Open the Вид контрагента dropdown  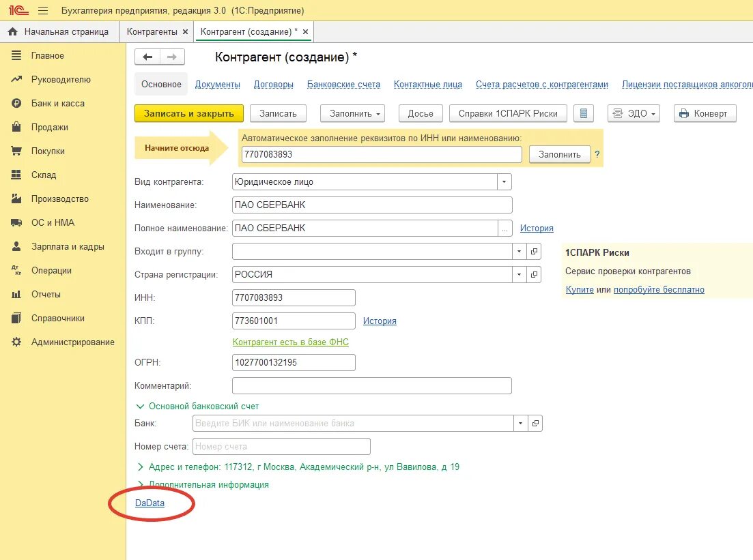click(505, 182)
